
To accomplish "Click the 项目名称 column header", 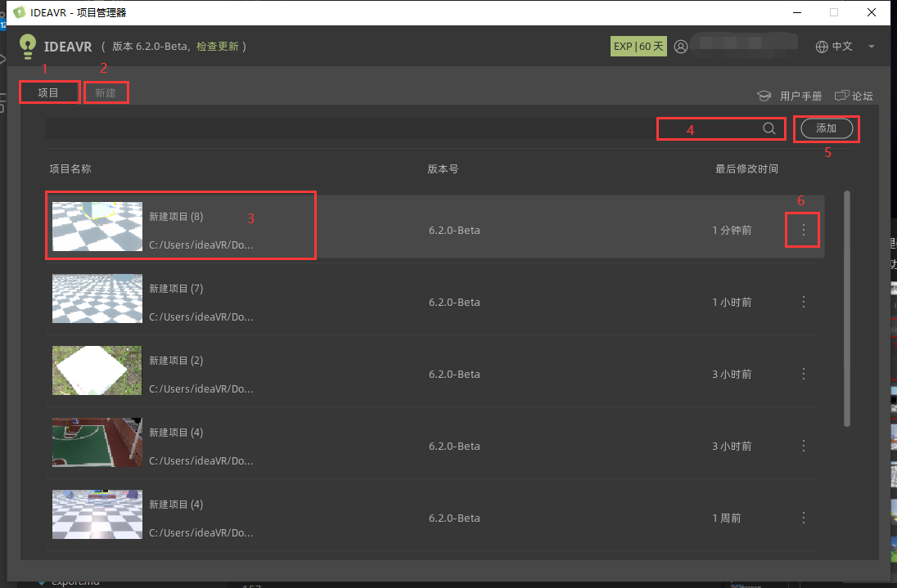I will (x=70, y=168).
